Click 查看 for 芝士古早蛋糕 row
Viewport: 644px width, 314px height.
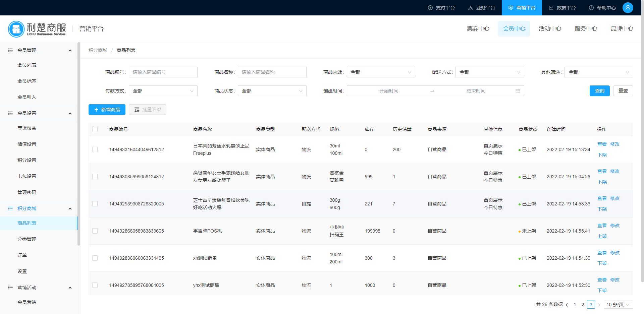(602, 198)
